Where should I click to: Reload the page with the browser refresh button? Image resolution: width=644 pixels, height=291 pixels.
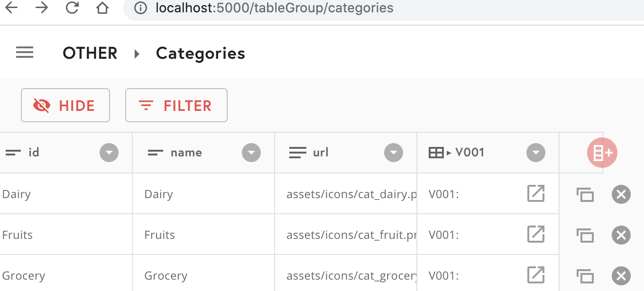coord(72,8)
